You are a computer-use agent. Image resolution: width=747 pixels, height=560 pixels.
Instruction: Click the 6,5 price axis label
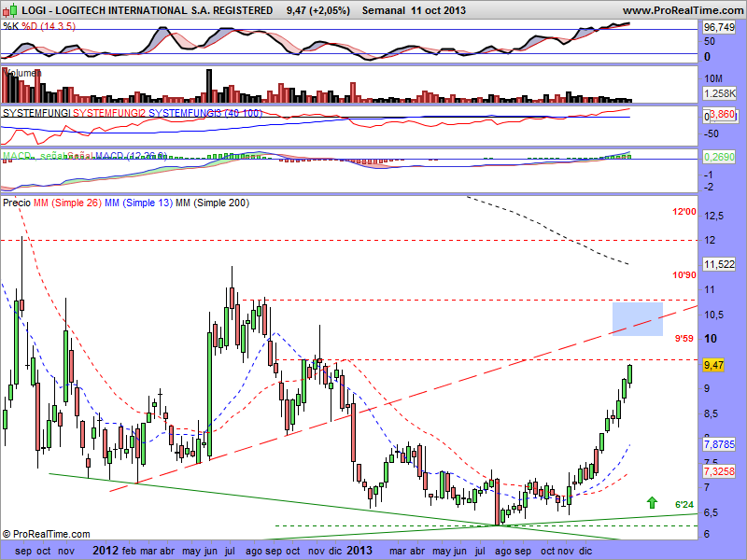pyautogui.click(x=712, y=512)
